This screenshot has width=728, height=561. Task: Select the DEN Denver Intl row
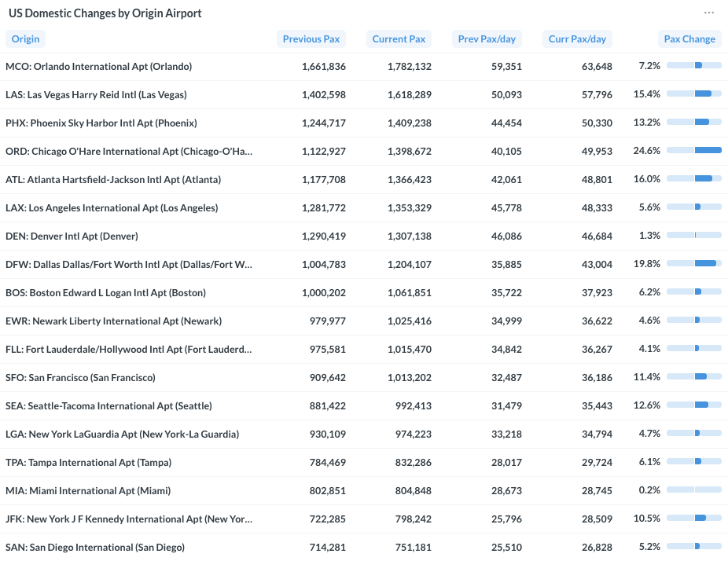pyautogui.click(x=72, y=236)
